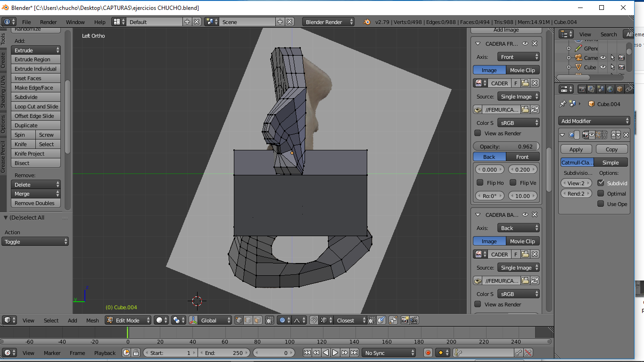
Task: Open the Add Modifier dropdown
Action: 594,121
